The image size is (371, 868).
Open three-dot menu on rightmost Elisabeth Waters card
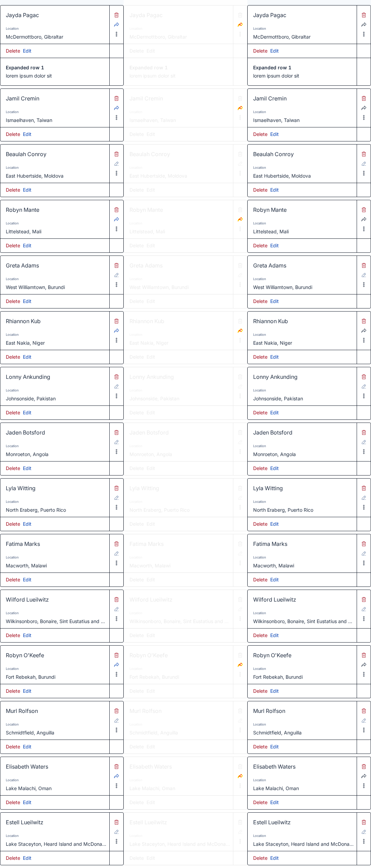tap(364, 786)
